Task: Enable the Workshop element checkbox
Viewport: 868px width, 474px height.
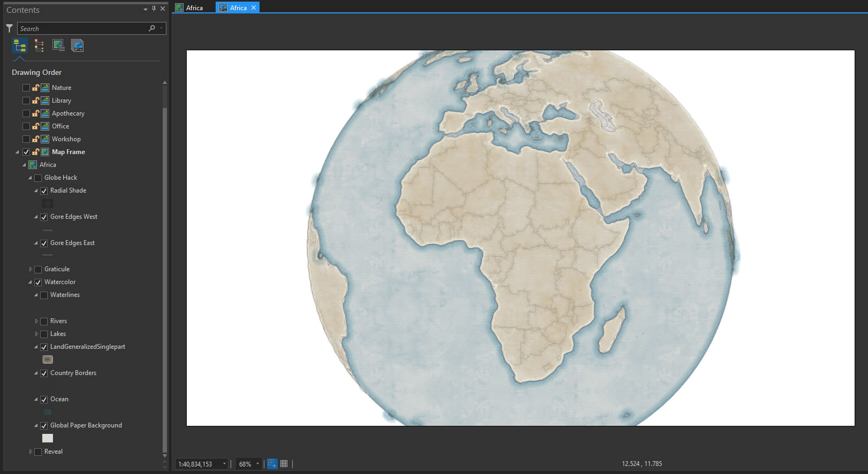Action: [26, 139]
